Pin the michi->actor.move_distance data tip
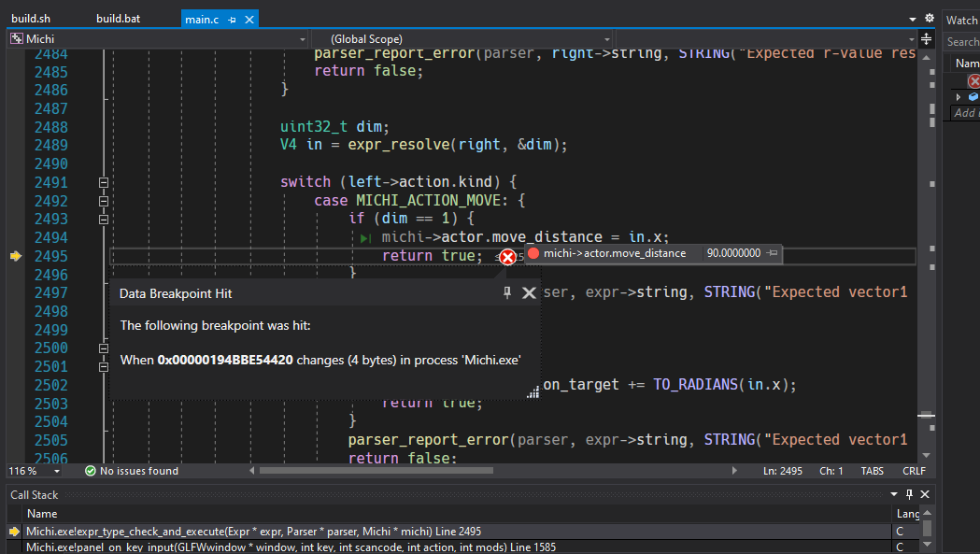 coord(774,253)
